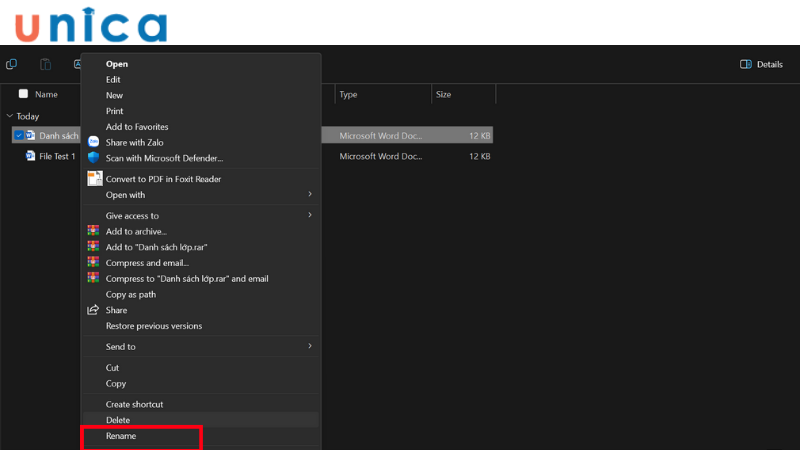The height and width of the screenshot is (450, 800).
Task: Expand the Open with submenu
Action: coord(309,194)
